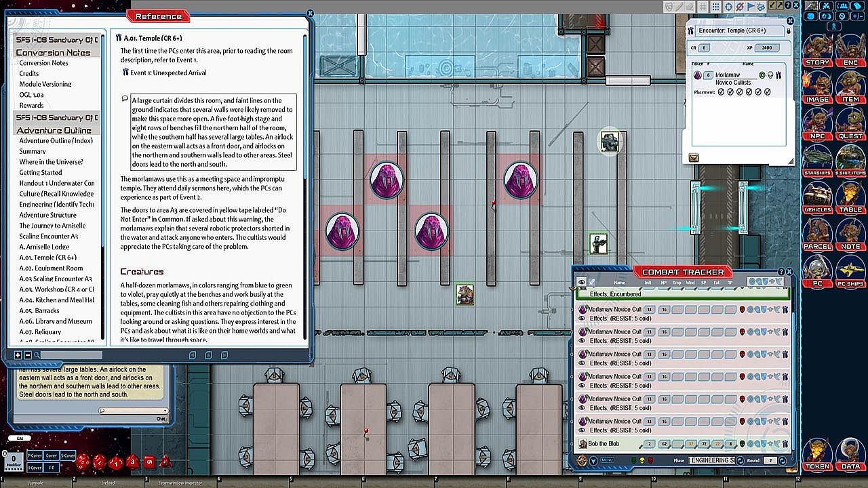Click the MENU button in Combat Tracker

click(x=608, y=461)
